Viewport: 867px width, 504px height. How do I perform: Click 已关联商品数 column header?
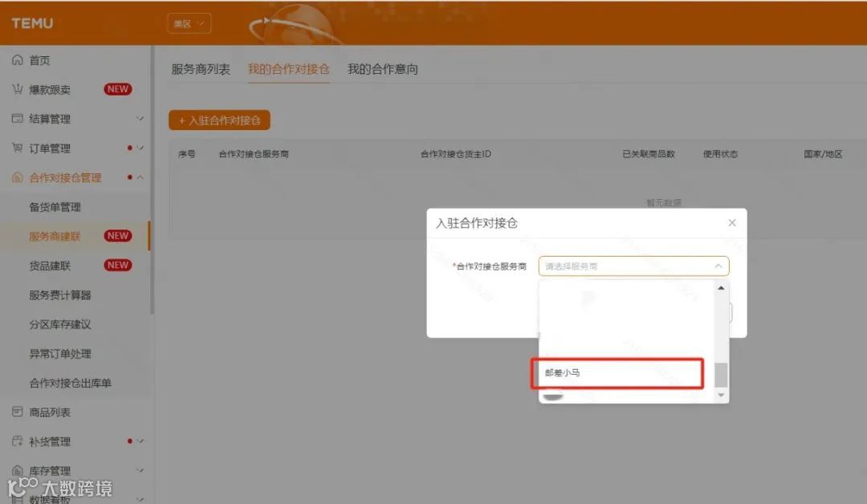click(x=649, y=154)
